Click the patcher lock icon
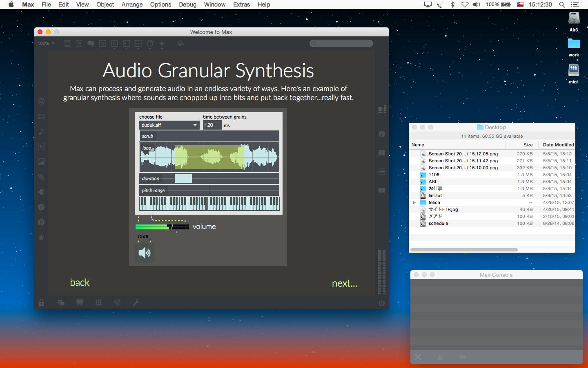Screen dimensions: 588x368 coord(41,303)
